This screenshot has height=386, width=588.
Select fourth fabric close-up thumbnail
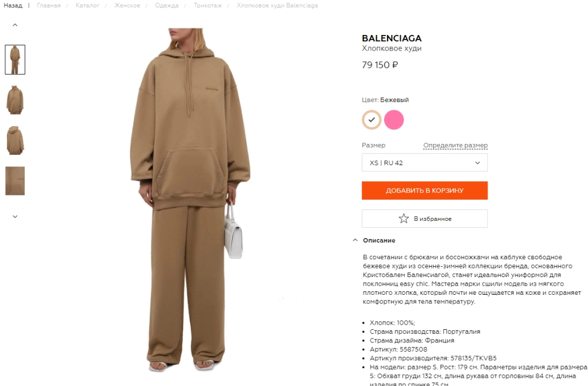pyautogui.click(x=15, y=181)
